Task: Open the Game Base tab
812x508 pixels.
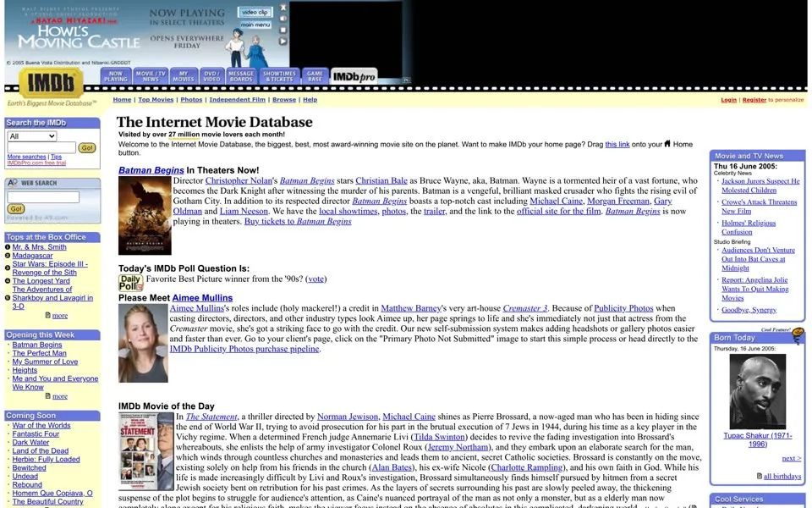Action: point(315,76)
